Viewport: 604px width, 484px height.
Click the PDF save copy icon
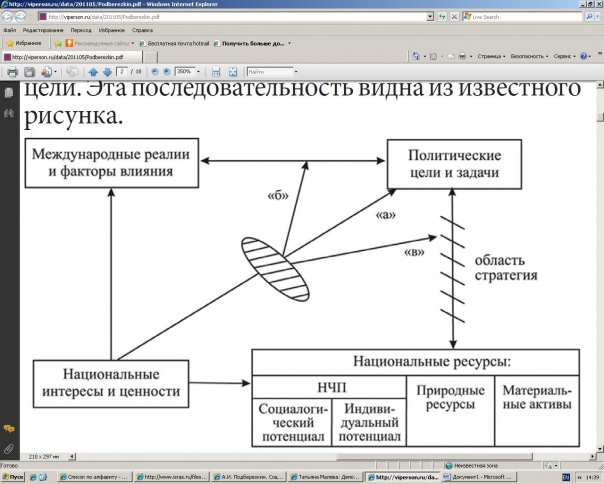[30, 72]
